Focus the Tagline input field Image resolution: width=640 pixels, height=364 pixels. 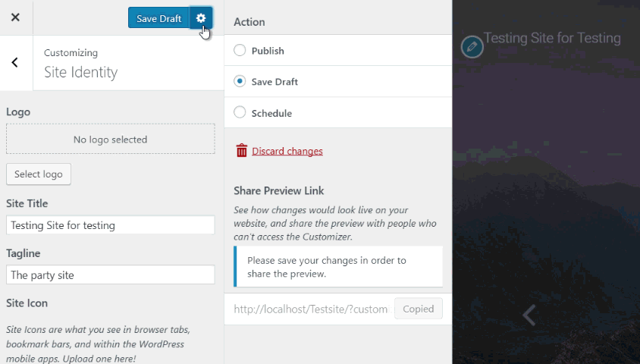pyautogui.click(x=111, y=275)
